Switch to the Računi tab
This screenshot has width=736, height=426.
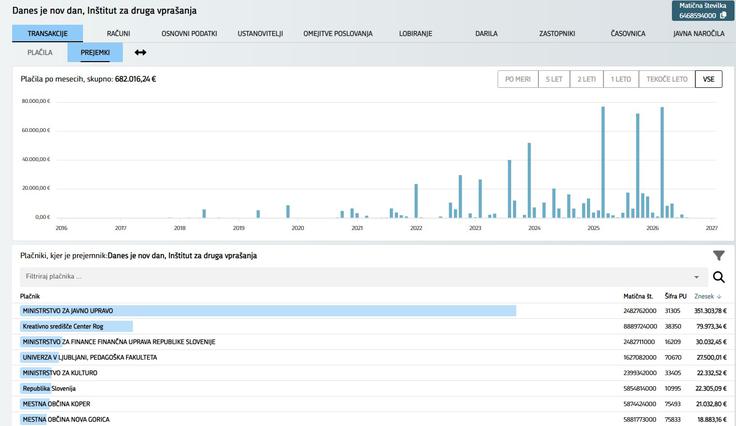pos(118,33)
